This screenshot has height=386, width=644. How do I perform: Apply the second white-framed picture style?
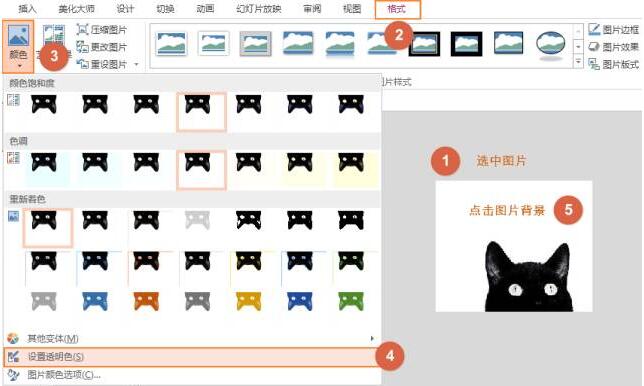(x=213, y=44)
